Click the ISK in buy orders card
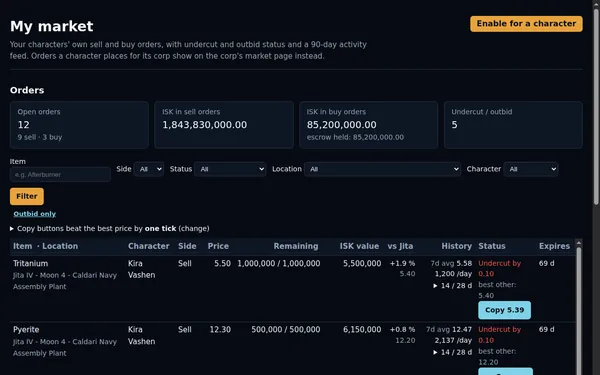 [x=368, y=125]
